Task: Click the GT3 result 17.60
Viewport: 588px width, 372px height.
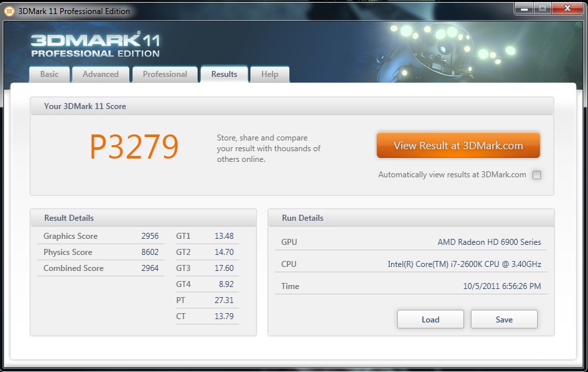Action: click(x=224, y=268)
